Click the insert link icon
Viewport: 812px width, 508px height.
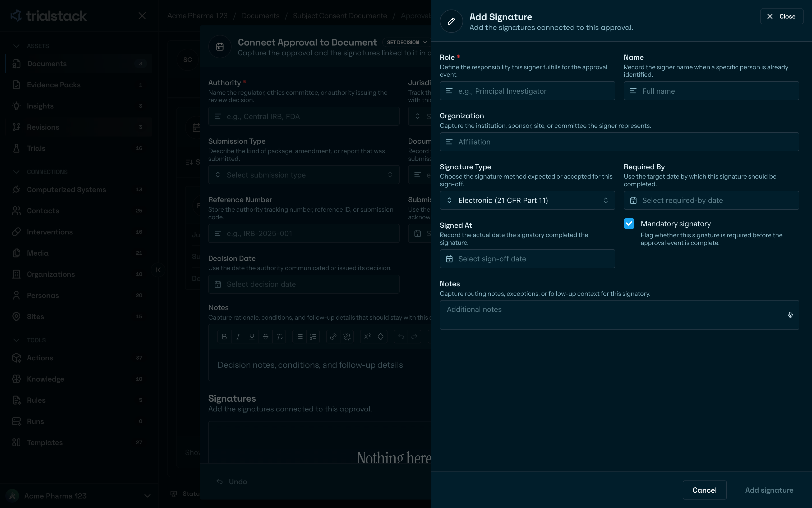click(x=333, y=337)
